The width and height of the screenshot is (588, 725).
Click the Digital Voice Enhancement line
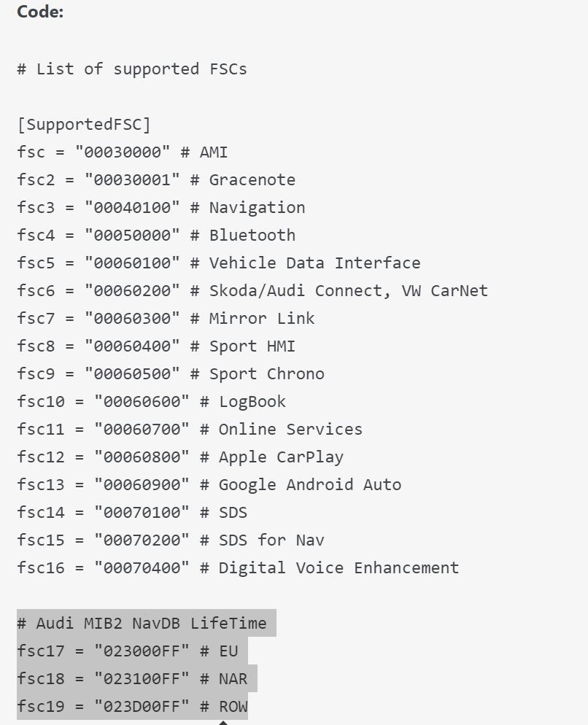click(238, 568)
